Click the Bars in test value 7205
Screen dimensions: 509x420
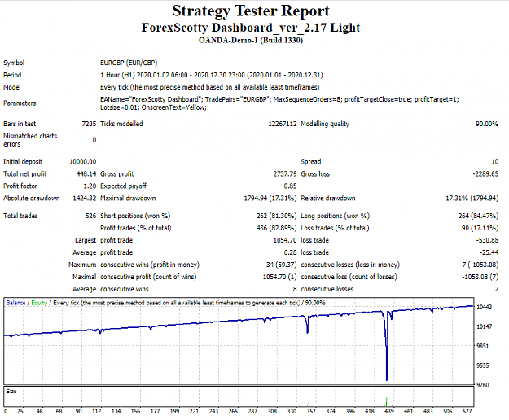(x=89, y=124)
